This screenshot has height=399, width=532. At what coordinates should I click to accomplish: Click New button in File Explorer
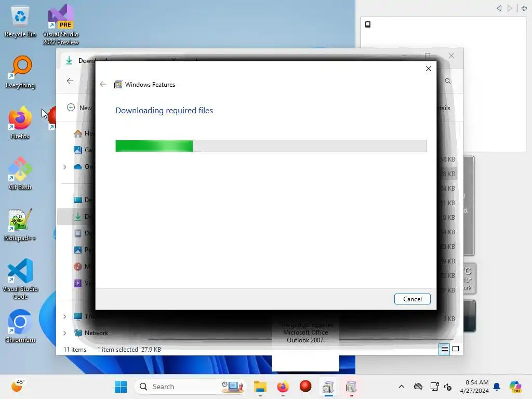click(79, 108)
